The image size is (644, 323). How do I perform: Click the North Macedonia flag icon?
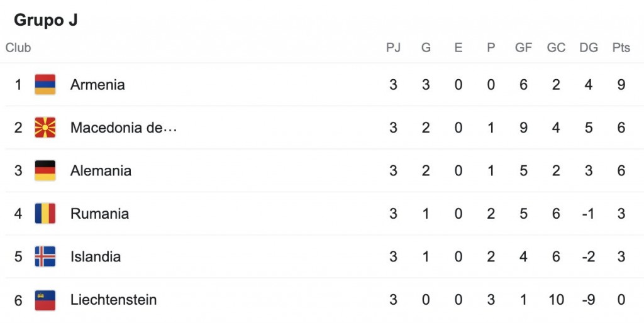tap(45, 128)
